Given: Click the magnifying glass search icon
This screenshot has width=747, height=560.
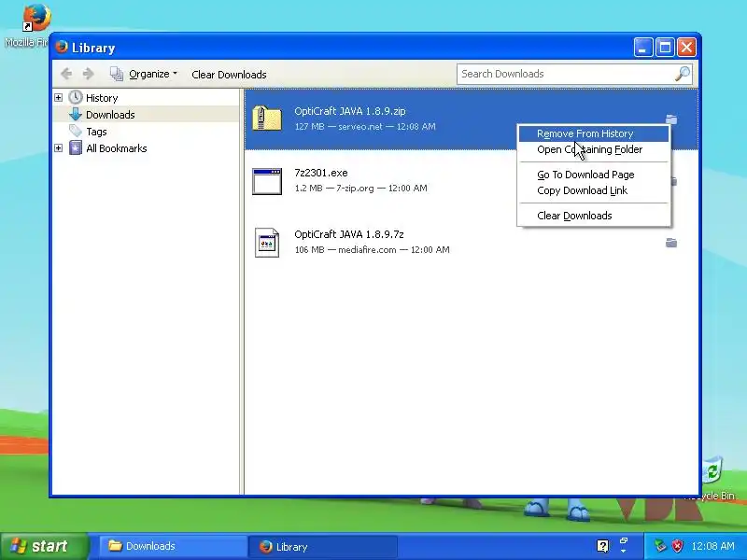Looking at the screenshot, I should point(683,74).
